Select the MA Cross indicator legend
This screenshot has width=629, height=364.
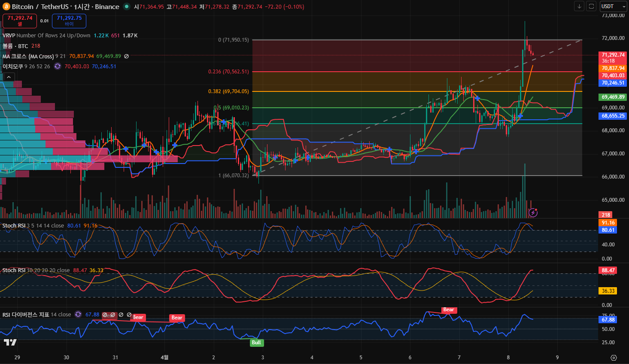tap(28, 56)
